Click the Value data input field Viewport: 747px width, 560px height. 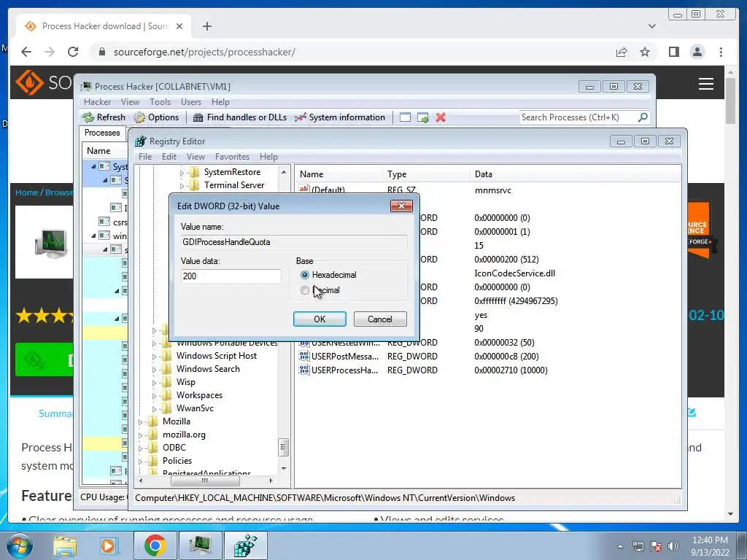pos(231,276)
